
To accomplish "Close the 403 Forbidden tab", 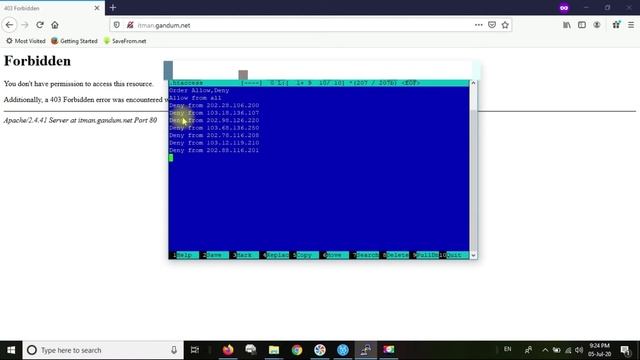I will click(x=97, y=8).
